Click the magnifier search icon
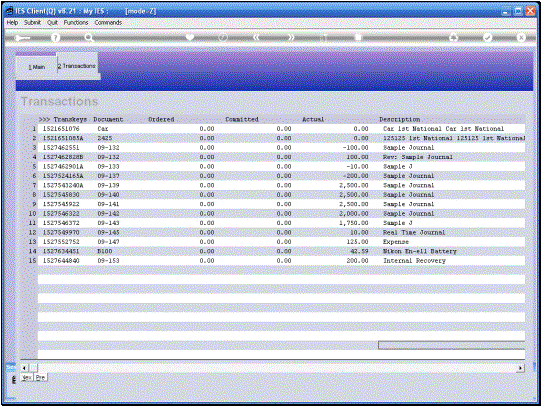541x406 pixels. [89, 38]
